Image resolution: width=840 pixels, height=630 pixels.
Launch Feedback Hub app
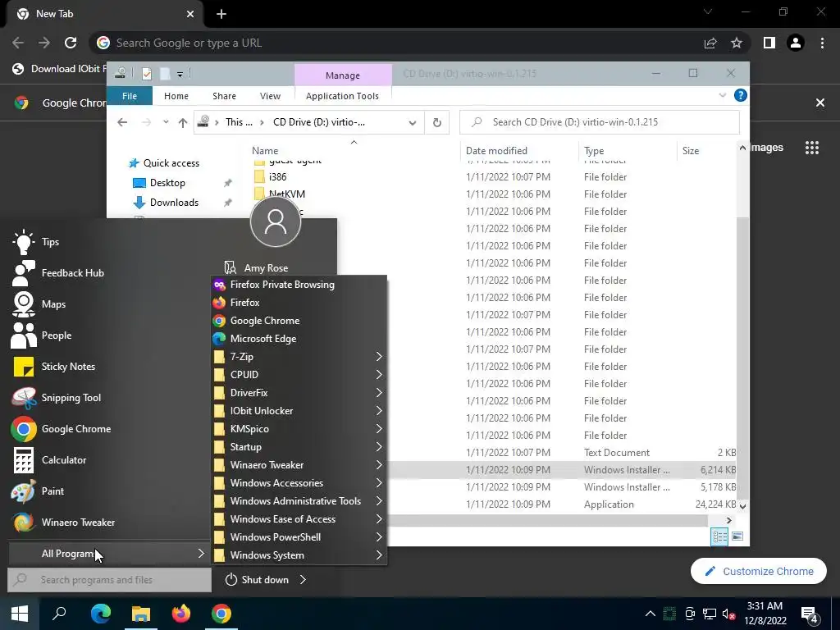pyautogui.click(x=57, y=273)
